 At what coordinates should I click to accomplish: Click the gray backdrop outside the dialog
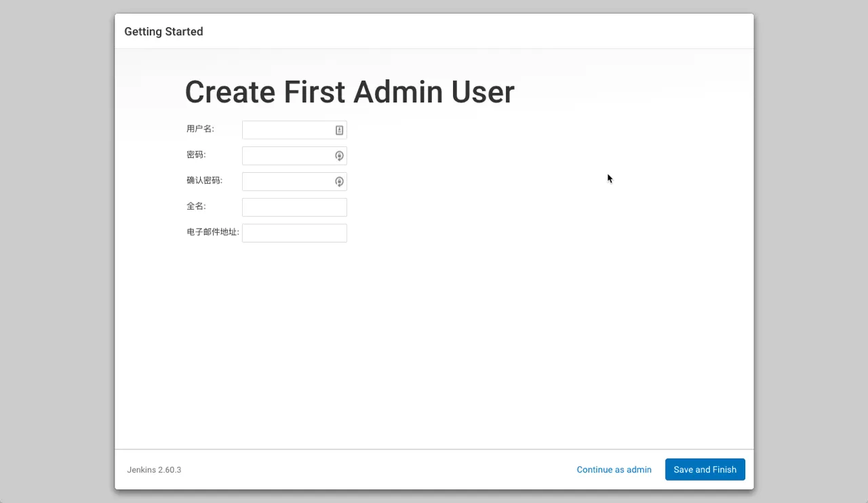(x=54, y=271)
